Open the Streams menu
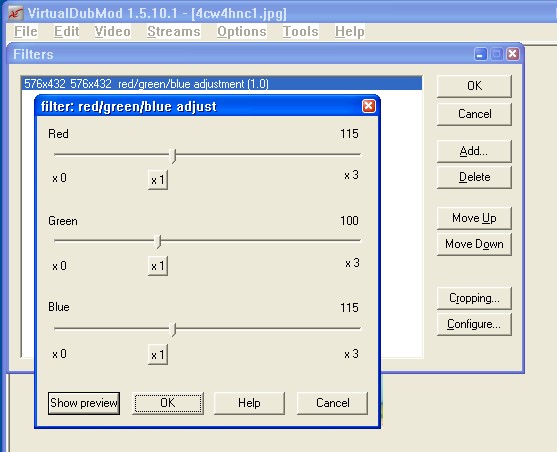Screen dimensions: 557x452 [x=174, y=31]
